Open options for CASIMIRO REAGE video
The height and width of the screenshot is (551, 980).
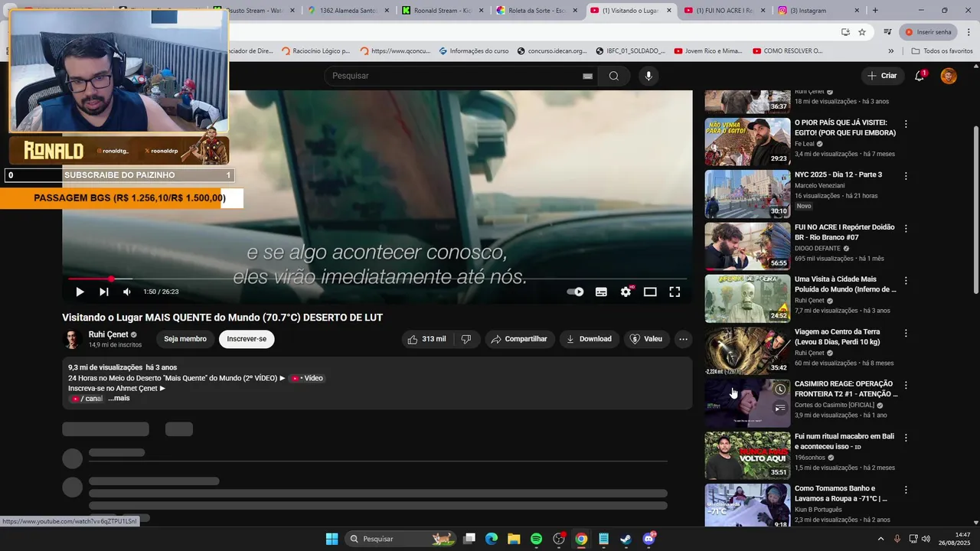tap(906, 386)
